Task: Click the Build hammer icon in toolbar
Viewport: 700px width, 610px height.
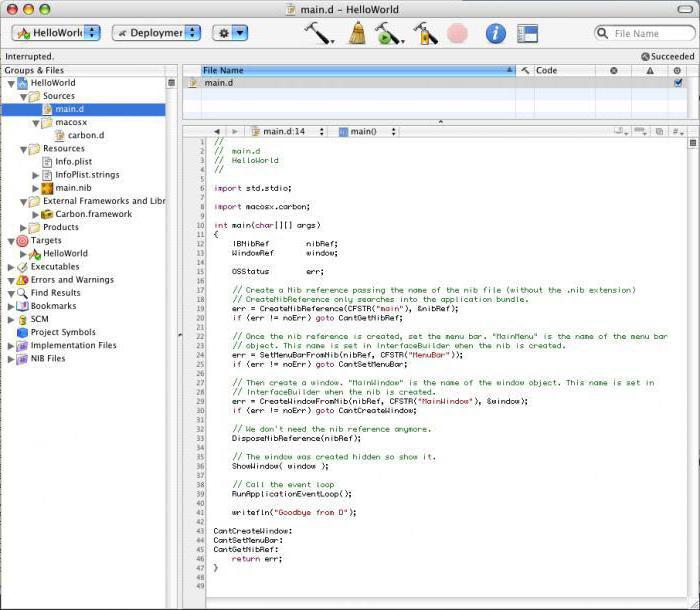Action: (319, 33)
